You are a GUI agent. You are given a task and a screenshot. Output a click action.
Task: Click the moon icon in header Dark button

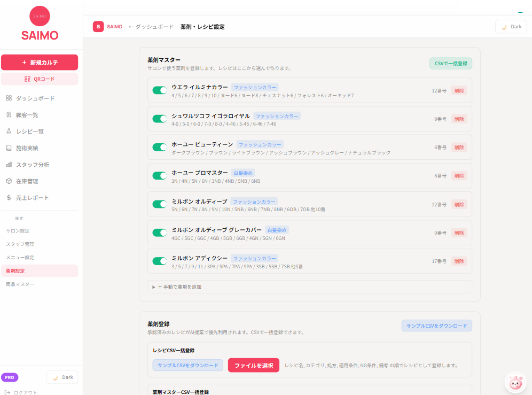point(505,27)
